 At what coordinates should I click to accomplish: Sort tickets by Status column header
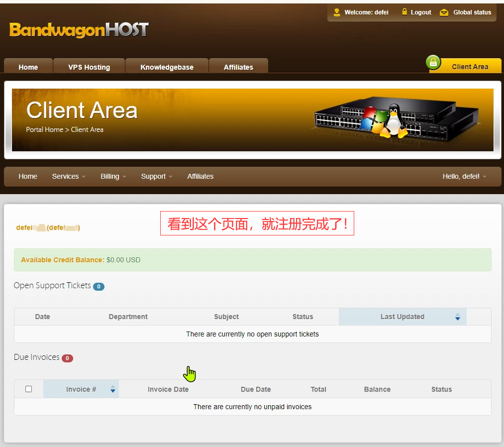(303, 317)
